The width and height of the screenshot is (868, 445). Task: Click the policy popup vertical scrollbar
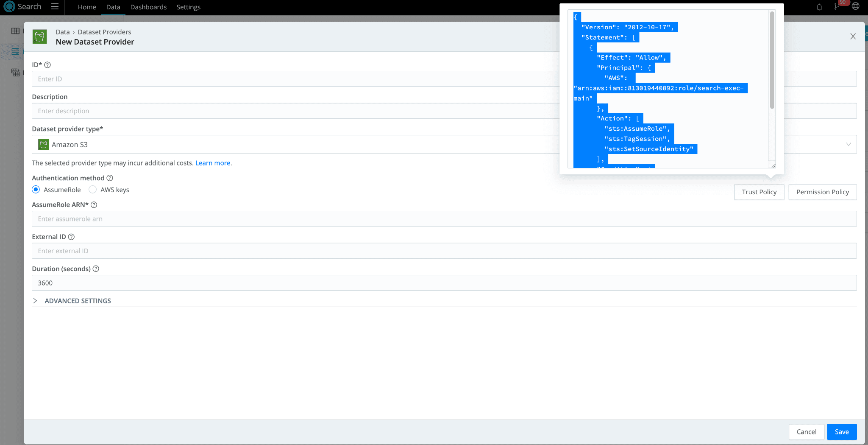coord(772,59)
